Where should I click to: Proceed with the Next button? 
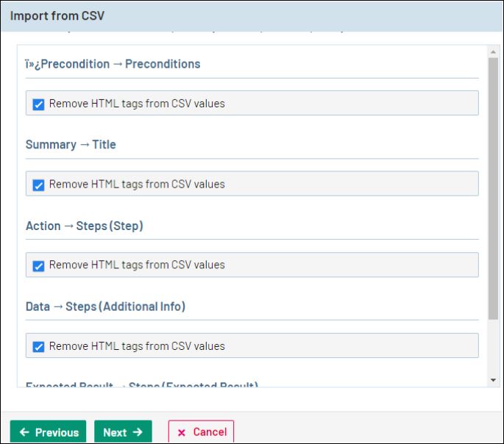pyautogui.click(x=123, y=432)
